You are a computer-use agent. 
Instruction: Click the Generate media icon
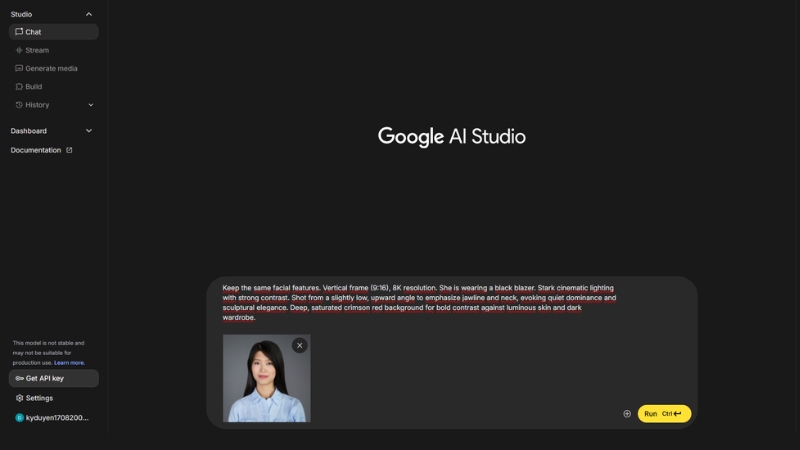(19, 68)
